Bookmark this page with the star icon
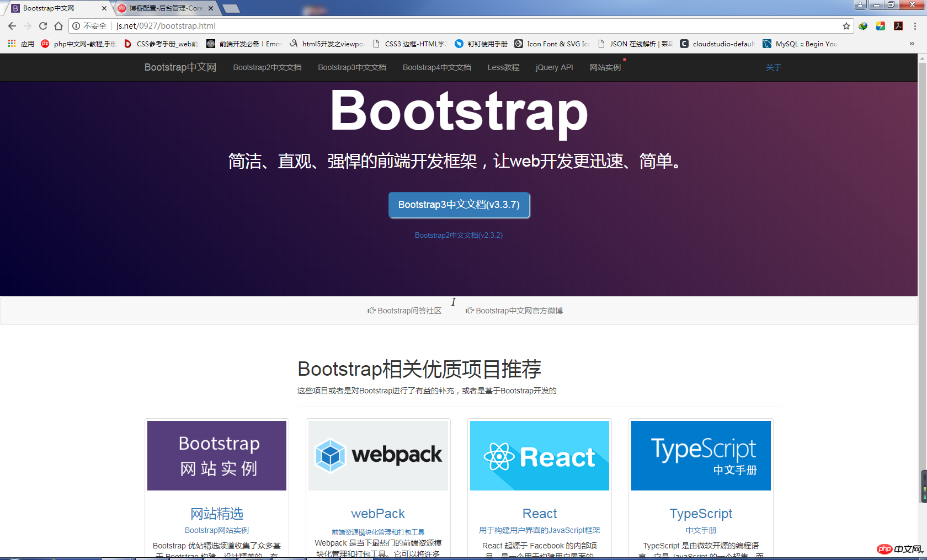The width and height of the screenshot is (927, 560). coord(846,26)
